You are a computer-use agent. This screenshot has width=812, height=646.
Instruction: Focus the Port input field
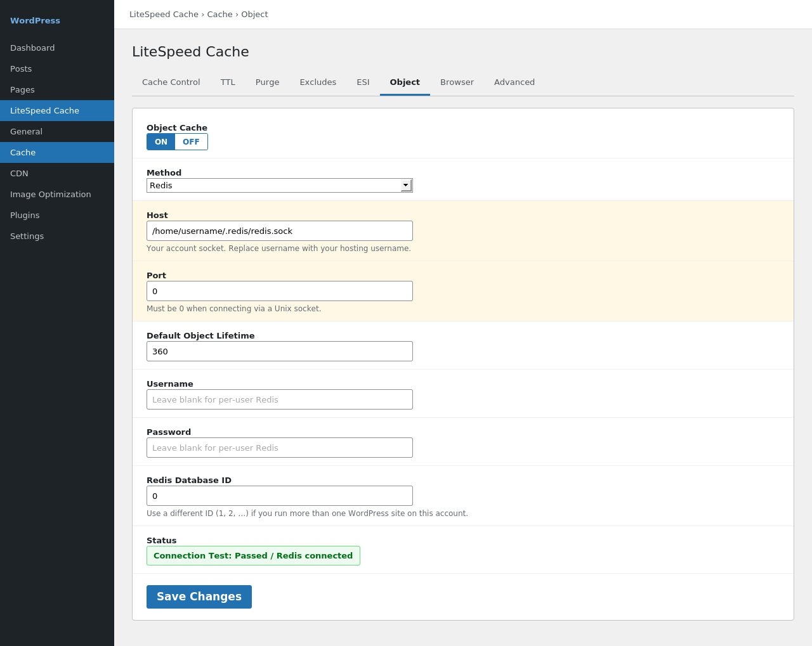280,291
